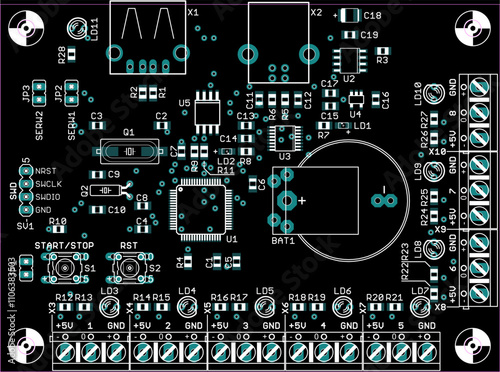This screenshot has width=500, height=372.
Task: Select the LD11 LED footprint
Action: click(x=77, y=29)
